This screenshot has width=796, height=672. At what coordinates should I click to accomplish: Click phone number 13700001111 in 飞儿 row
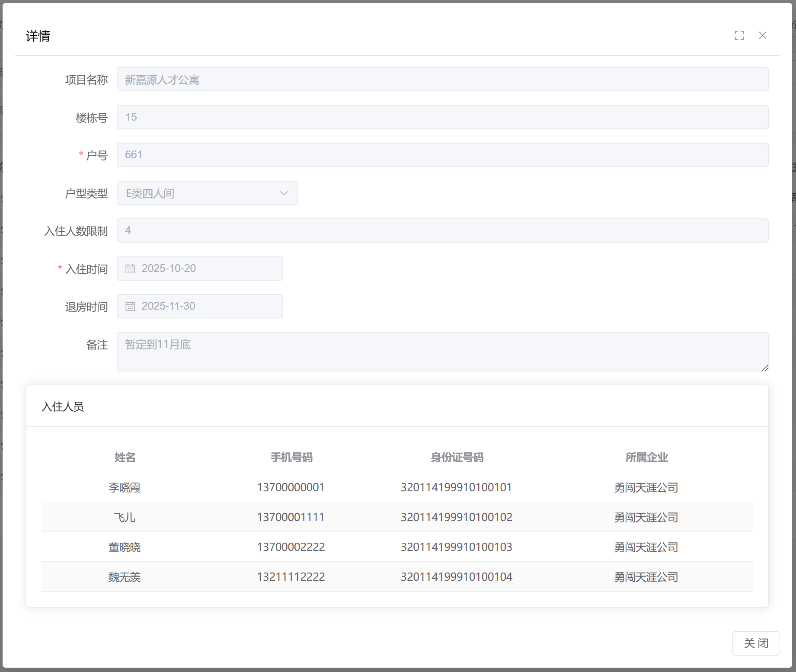tap(291, 517)
